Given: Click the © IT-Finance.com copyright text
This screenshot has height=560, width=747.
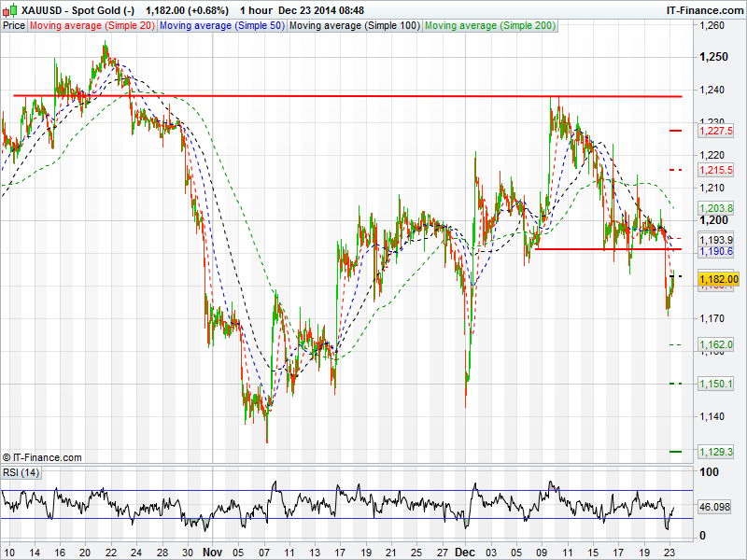Looking at the screenshot, I should coord(42,457).
